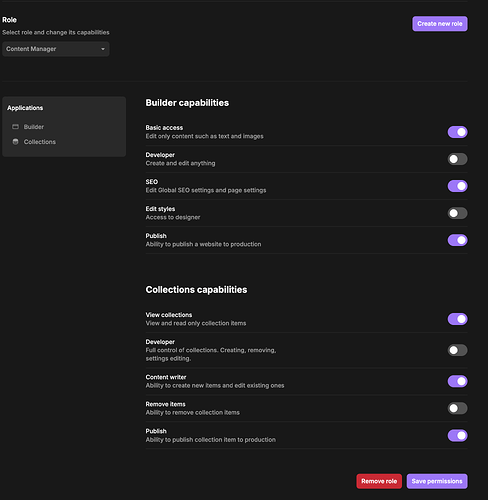Click Save permissions button
488x500 pixels.
[437, 481]
